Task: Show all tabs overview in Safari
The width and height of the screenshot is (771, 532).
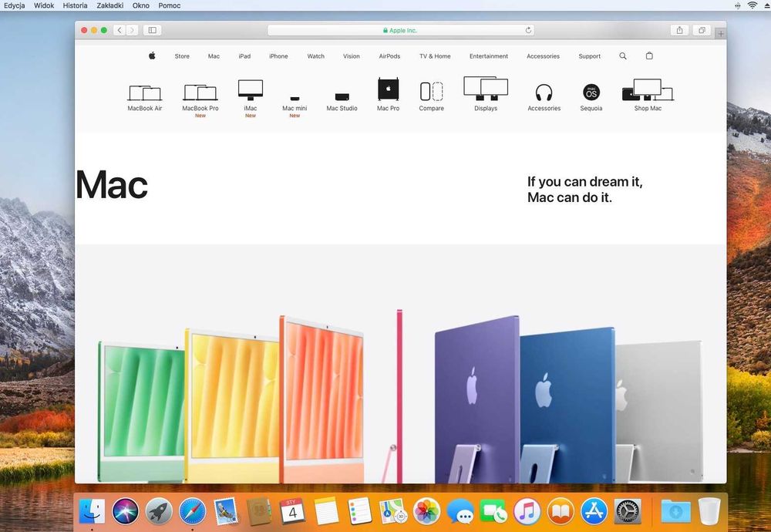Action: [702, 30]
